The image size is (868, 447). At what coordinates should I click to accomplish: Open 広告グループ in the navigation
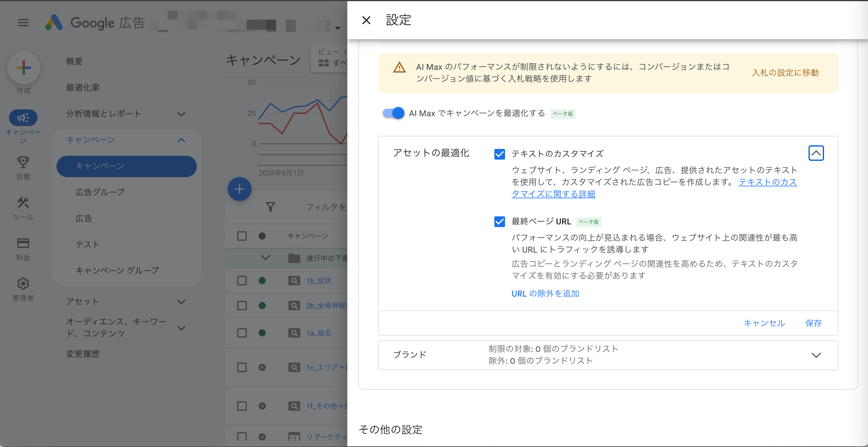(x=100, y=192)
